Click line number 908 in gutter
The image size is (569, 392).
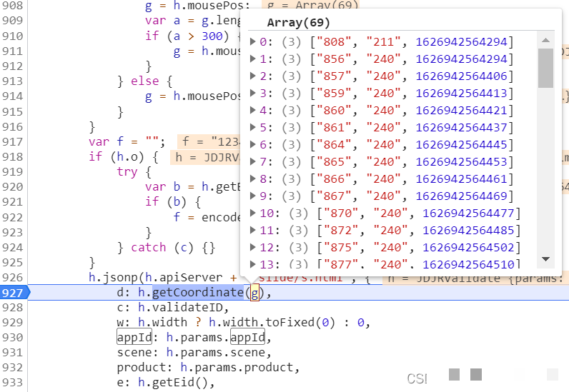(x=13, y=6)
